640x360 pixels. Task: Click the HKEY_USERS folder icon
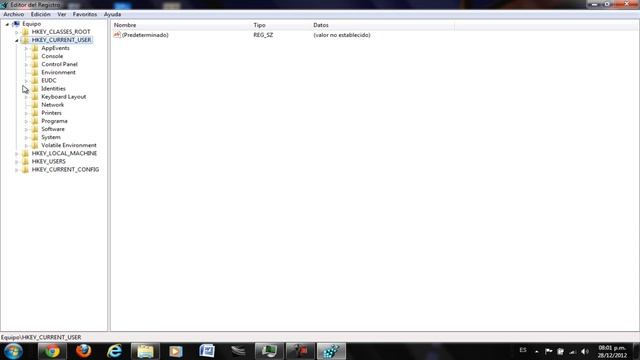pos(25,161)
